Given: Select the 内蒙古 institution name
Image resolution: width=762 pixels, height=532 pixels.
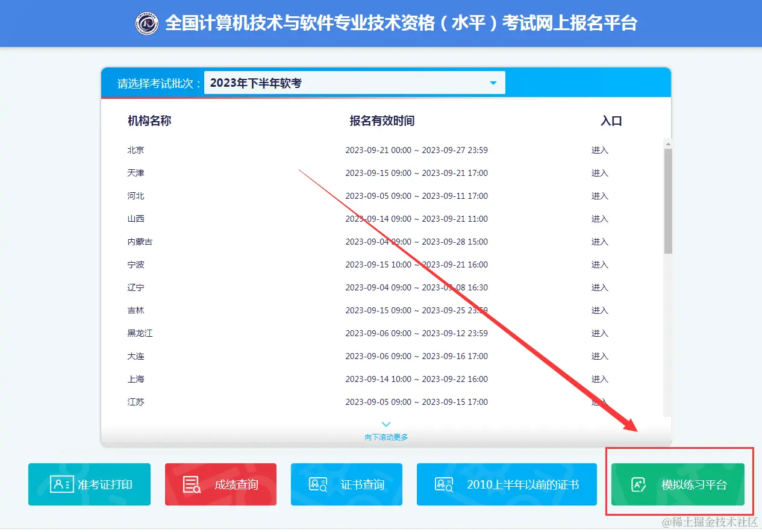Looking at the screenshot, I should [140, 242].
